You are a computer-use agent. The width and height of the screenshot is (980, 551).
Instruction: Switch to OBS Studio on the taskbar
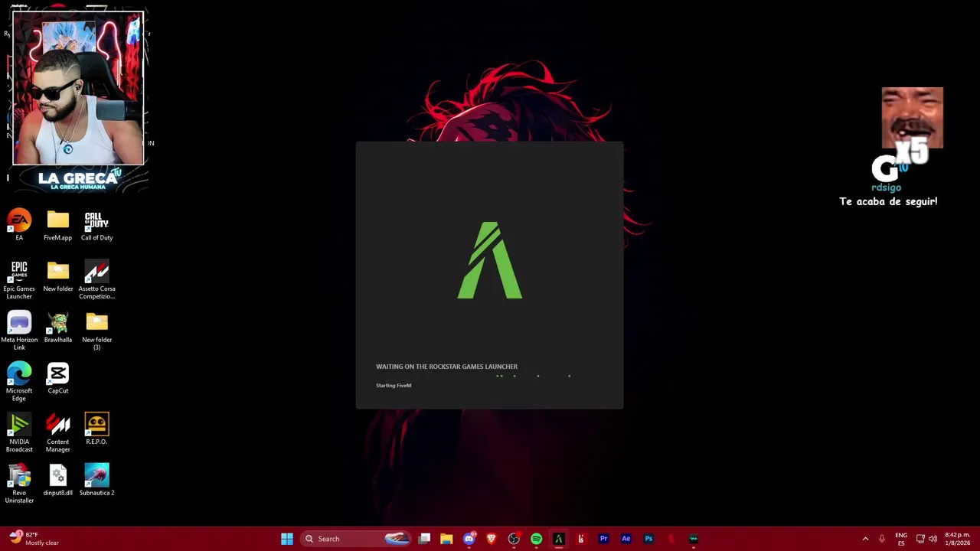pyautogui.click(x=514, y=539)
